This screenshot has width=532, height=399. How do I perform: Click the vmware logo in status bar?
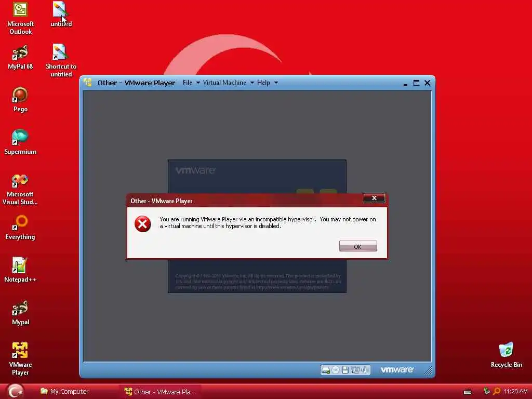(x=397, y=370)
